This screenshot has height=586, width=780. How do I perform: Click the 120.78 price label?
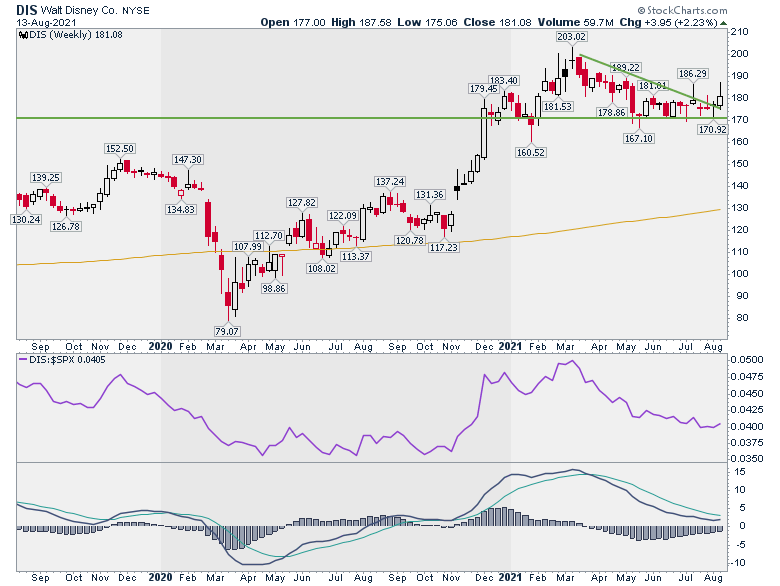coord(409,241)
